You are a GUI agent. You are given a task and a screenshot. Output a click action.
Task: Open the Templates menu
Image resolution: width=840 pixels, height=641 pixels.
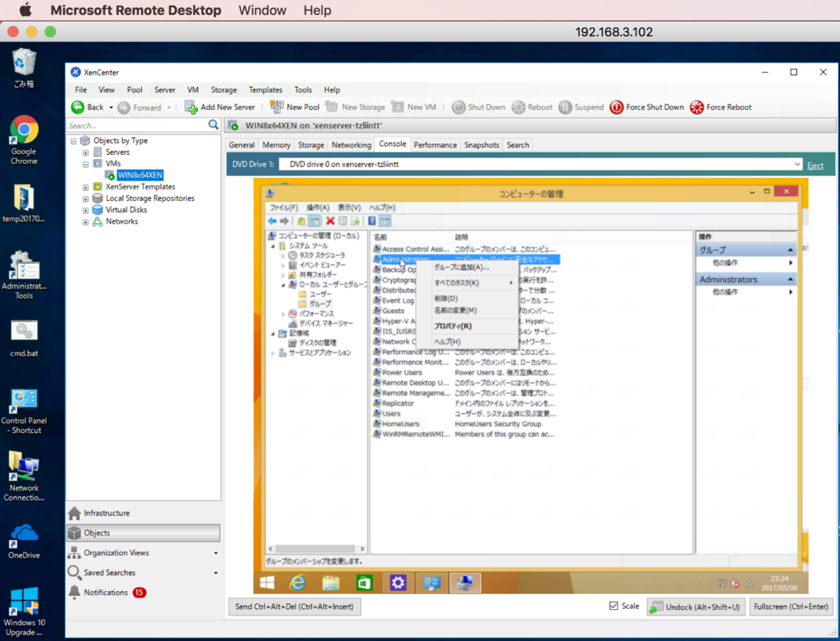click(265, 90)
